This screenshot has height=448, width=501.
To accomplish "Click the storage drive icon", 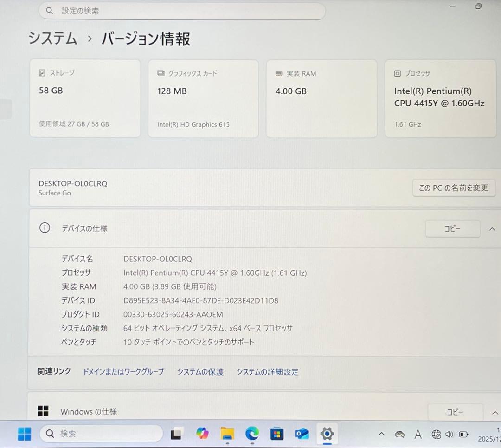I will (42, 73).
